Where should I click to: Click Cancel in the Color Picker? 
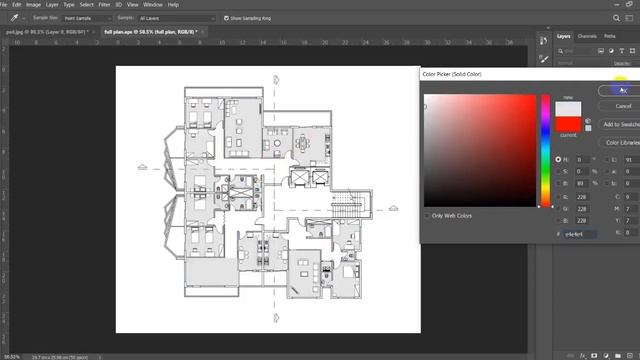[x=620, y=106]
